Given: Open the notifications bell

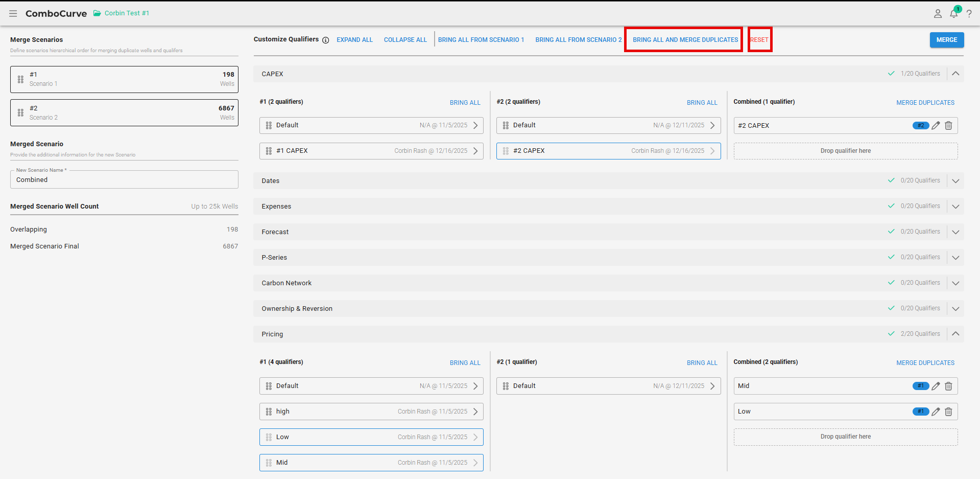Looking at the screenshot, I should [953, 13].
